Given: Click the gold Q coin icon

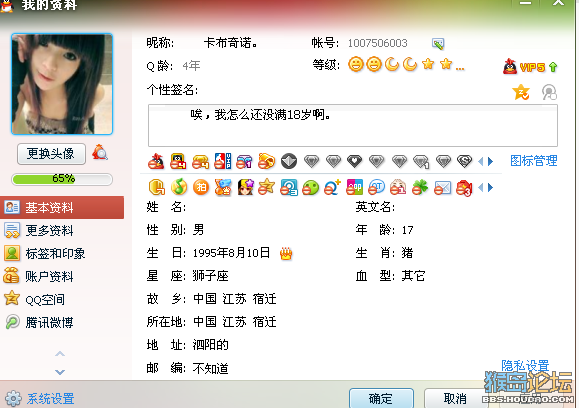Looking at the screenshot, I should [x=157, y=188].
